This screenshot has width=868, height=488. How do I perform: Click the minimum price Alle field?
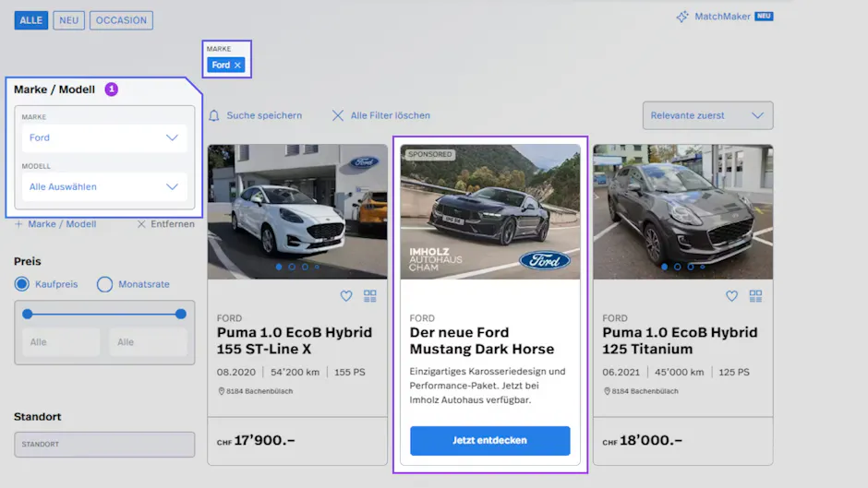click(x=61, y=342)
